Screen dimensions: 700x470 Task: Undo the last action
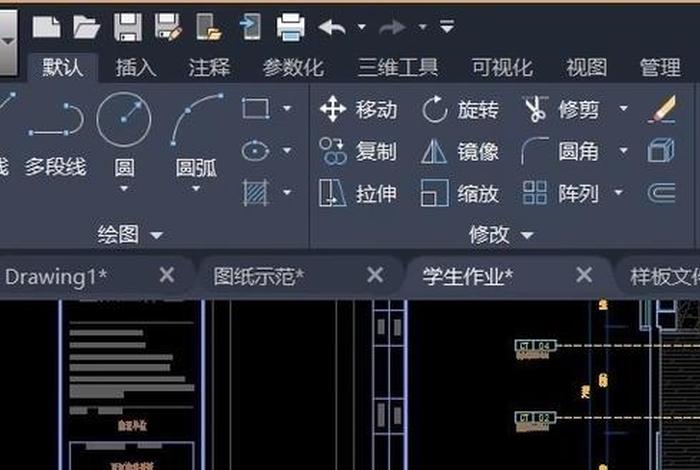(332, 28)
